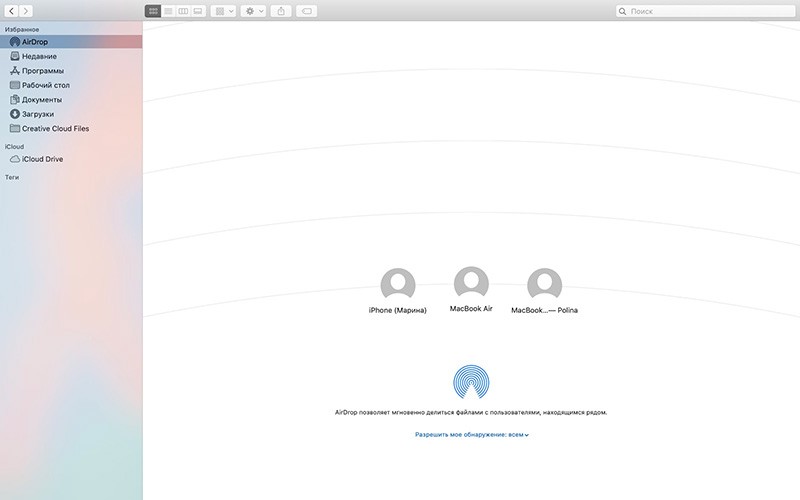
Task: Open Документы in the sidebar
Action: 71,99
